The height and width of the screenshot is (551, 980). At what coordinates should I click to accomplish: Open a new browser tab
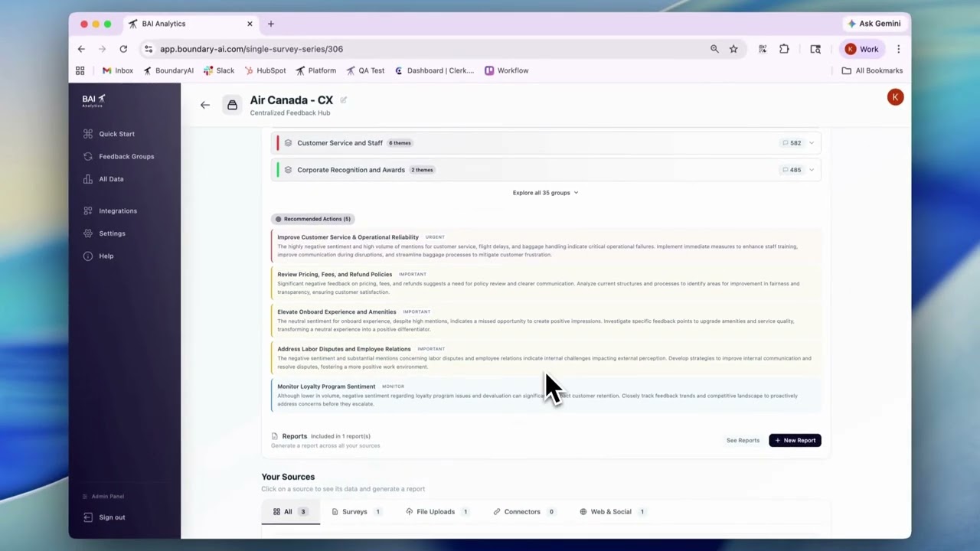(x=270, y=24)
